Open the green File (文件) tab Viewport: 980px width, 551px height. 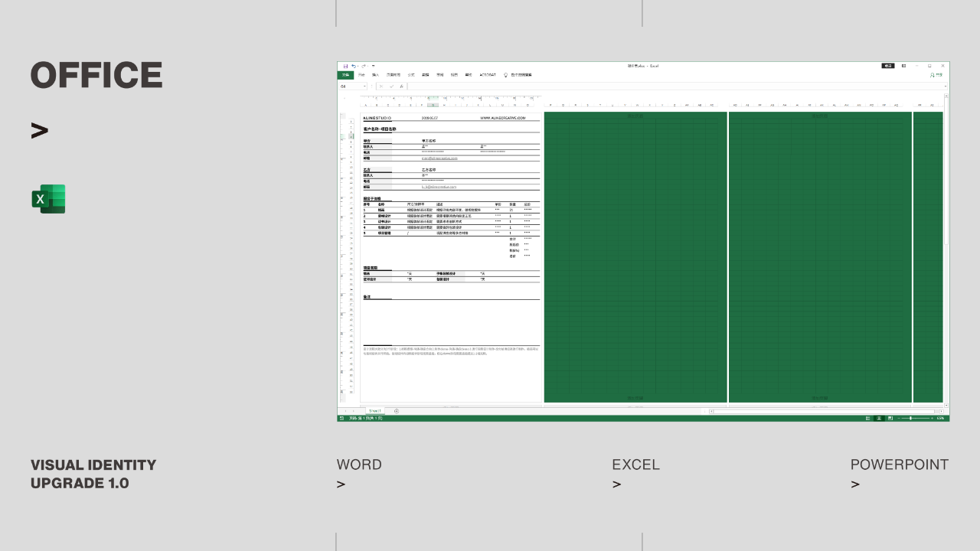(345, 75)
